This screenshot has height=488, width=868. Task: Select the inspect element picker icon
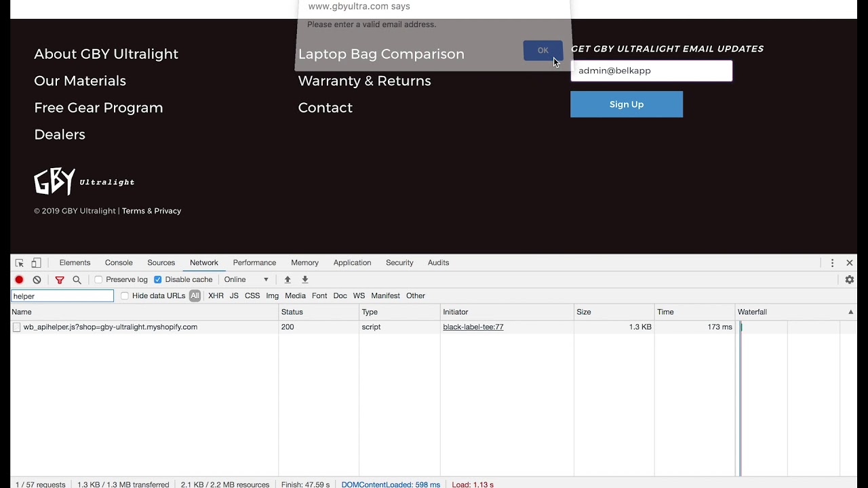(x=20, y=263)
